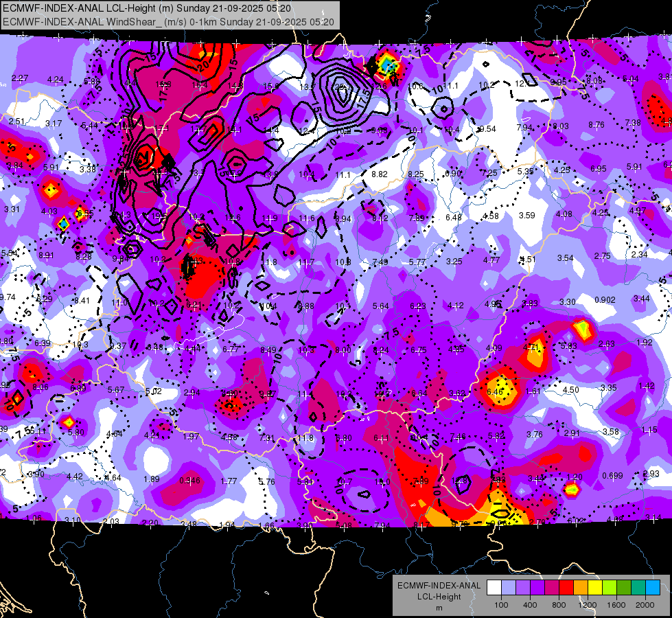Click the map value 1.92
The image size is (672, 618).
[x=645, y=342]
